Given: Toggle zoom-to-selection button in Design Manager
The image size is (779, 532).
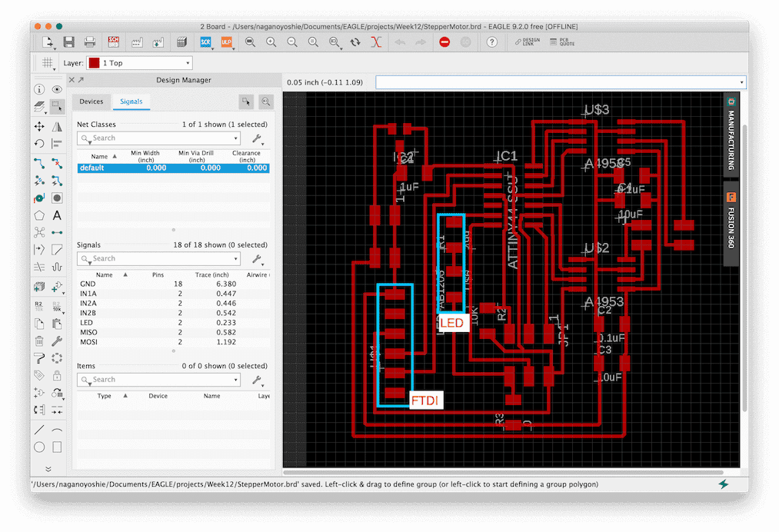Looking at the screenshot, I should click(x=266, y=101).
